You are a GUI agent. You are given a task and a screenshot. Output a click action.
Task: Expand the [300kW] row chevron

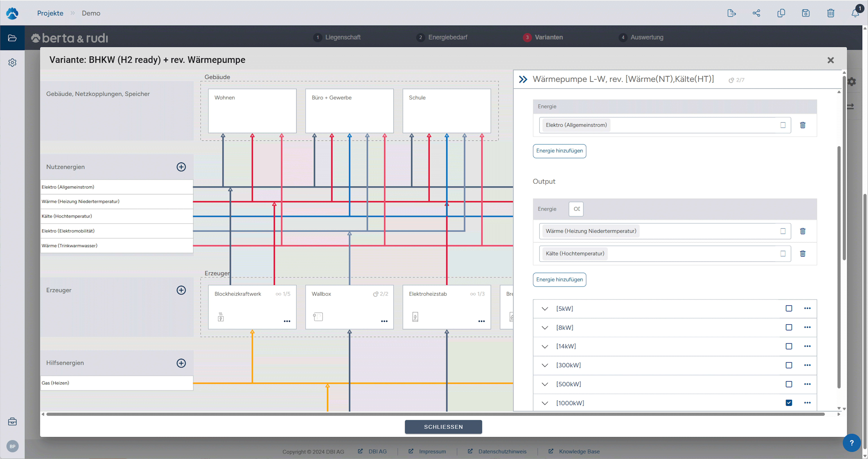click(x=545, y=365)
